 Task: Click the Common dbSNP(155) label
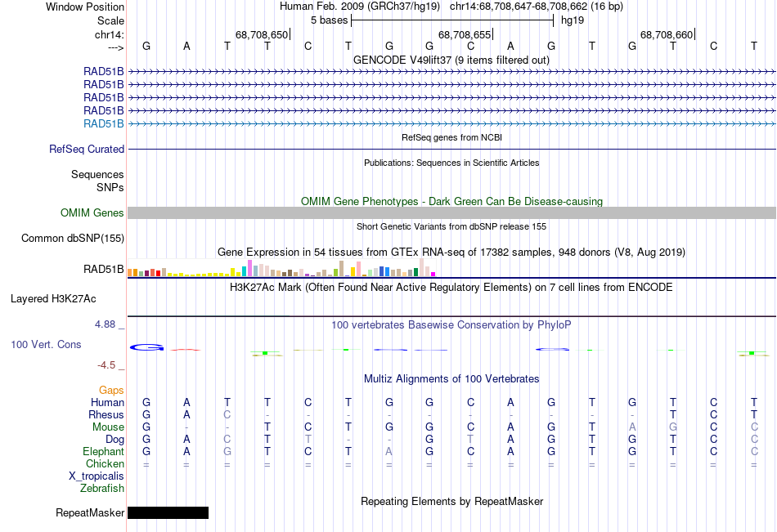[73, 239]
